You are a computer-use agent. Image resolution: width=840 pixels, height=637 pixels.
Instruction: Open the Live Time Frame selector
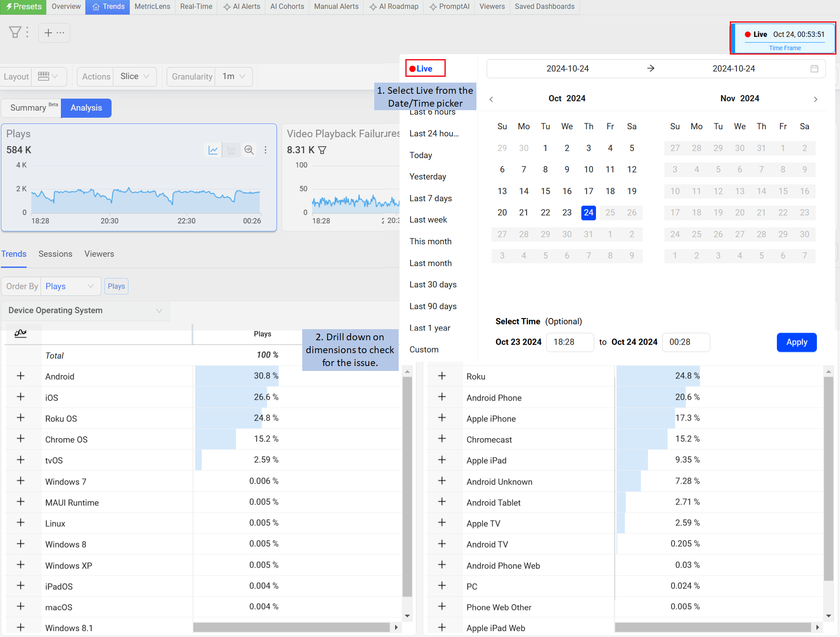pos(784,38)
